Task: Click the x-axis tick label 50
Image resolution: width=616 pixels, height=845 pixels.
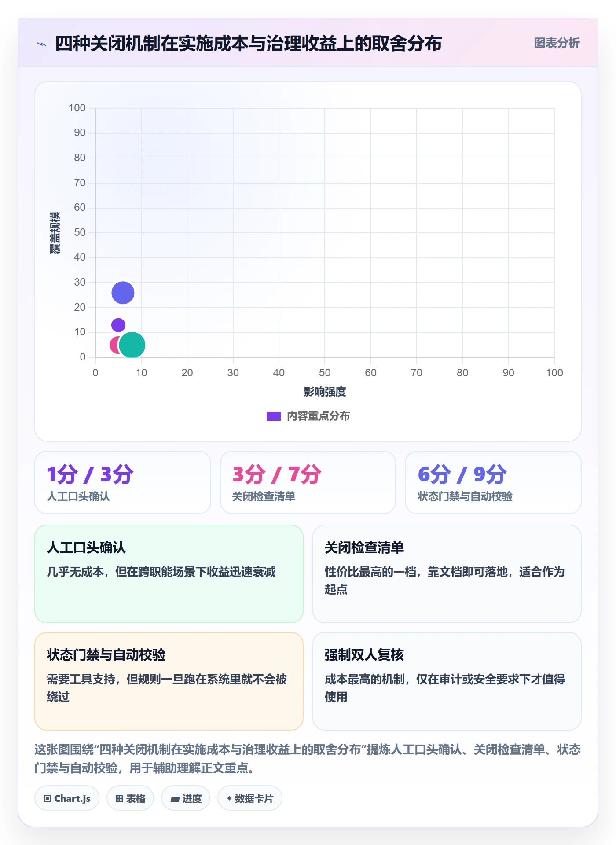Action: point(325,373)
